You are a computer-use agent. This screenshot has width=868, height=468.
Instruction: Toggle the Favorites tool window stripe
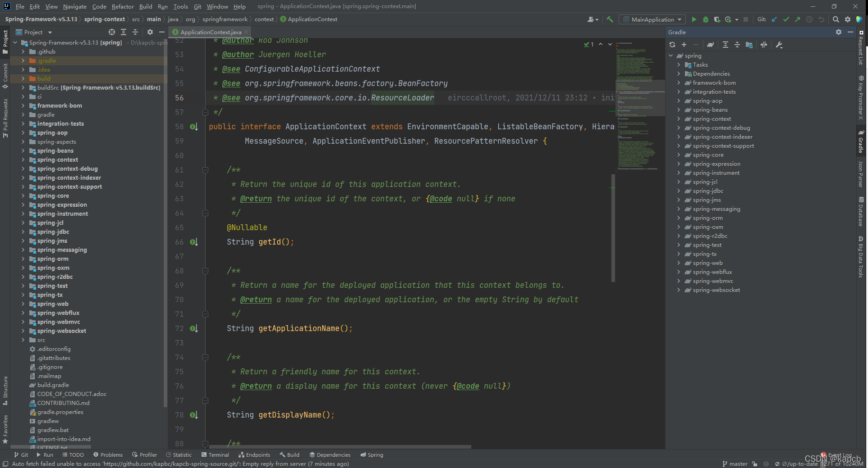click(x=5, y=429)
